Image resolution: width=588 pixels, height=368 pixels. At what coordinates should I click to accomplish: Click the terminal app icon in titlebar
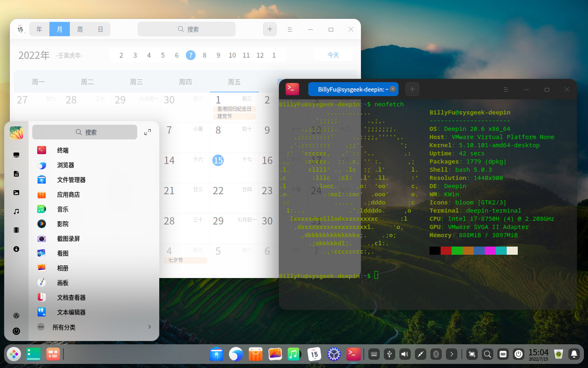tap(292, 89)
